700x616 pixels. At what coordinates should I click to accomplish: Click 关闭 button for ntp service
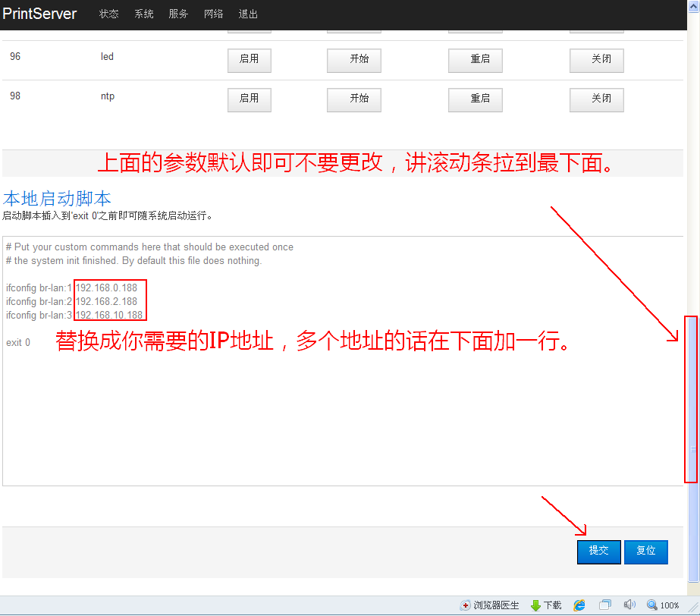click(x=596, y=99)
